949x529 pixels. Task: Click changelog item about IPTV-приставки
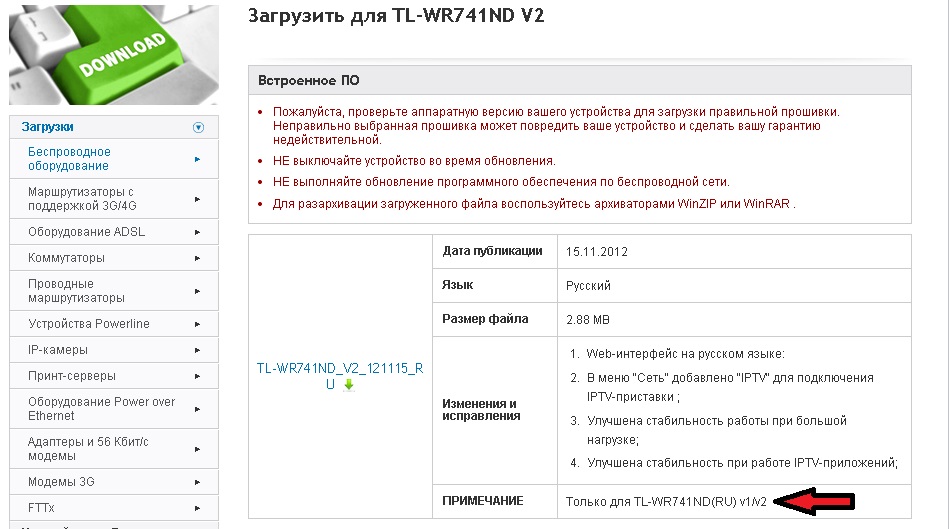730,387
